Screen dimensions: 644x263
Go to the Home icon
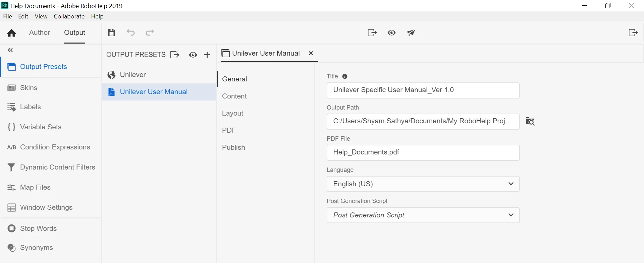click(11, 33)
